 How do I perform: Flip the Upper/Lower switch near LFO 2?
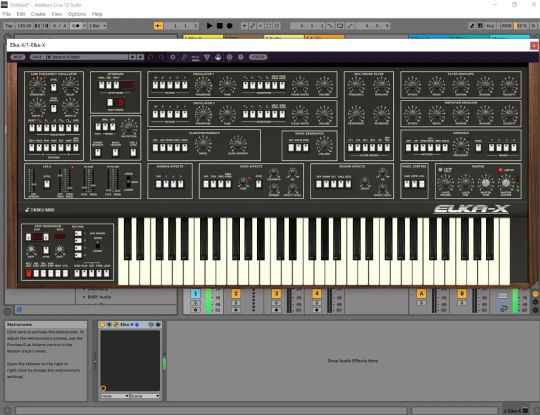click(128, 181)
